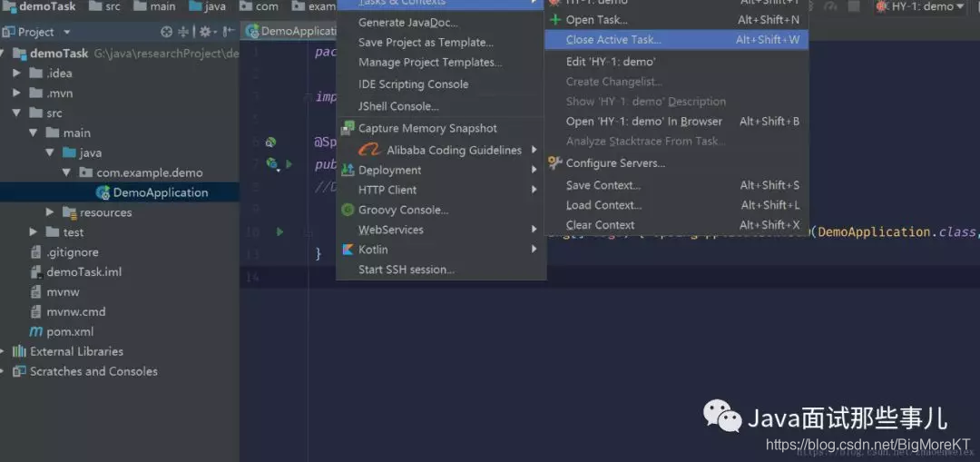
Task: Open JShell Console menu item
Action: click(441, 106)
